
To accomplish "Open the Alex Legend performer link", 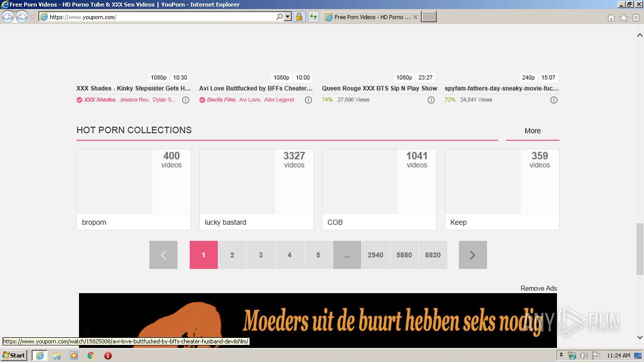I will tap(279, 100).
